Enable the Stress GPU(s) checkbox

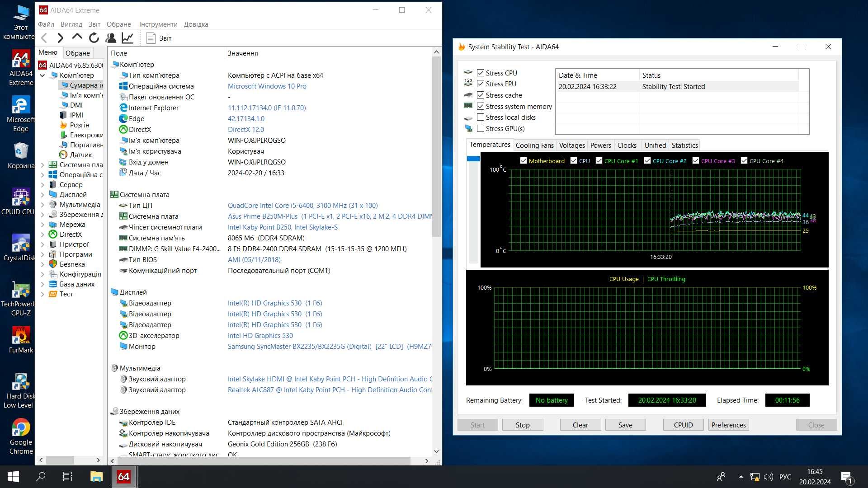point(481,128)
